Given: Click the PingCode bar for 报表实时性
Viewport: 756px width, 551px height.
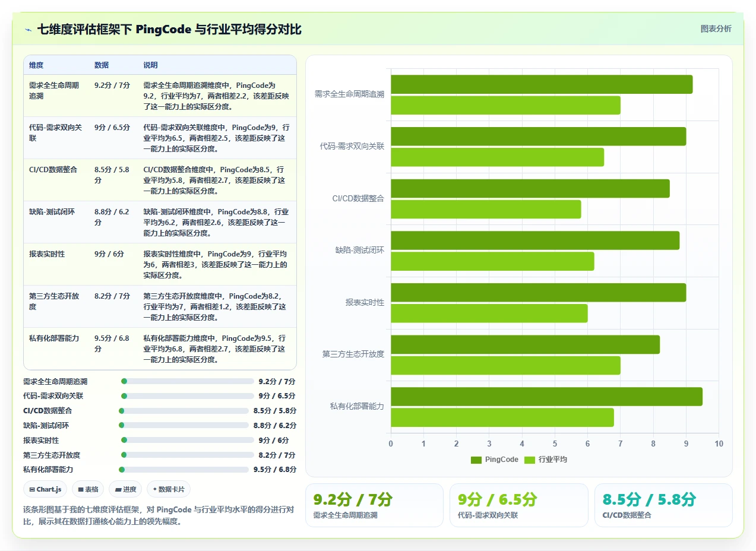Looking at the screenshot, I should (x=538, y=292).
